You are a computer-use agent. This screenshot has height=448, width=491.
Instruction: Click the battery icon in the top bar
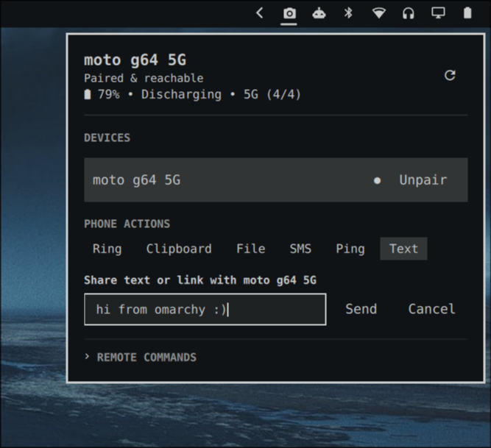coord(467,13)
